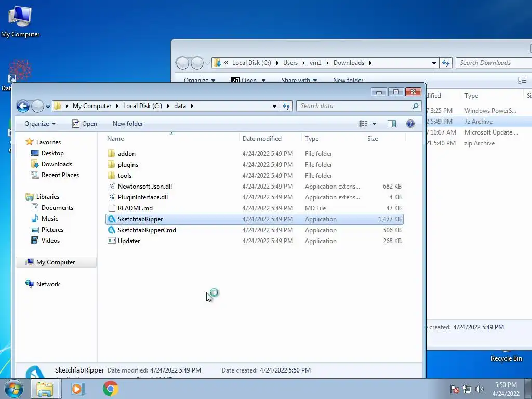
Task: Open the Downloads window address dropdown arrow
Action: [434, 63]
